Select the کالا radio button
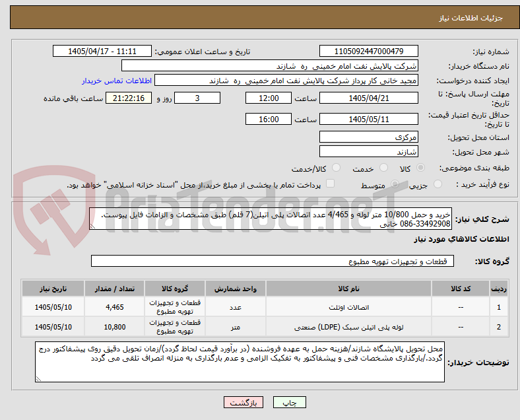This screenshot has width=520, height=420. pyautogui.click(x=420, y=168)
